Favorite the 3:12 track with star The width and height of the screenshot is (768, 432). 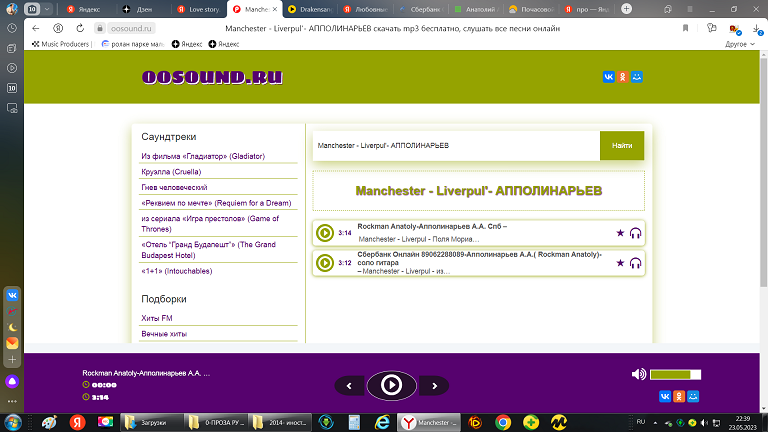click(620, 263)
